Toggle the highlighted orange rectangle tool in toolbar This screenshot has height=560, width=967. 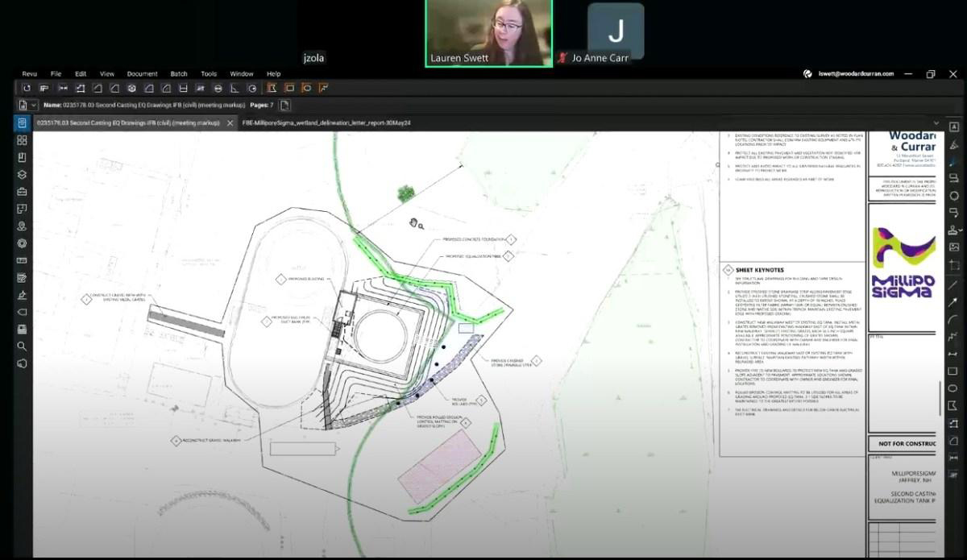[x=289, y=88]
